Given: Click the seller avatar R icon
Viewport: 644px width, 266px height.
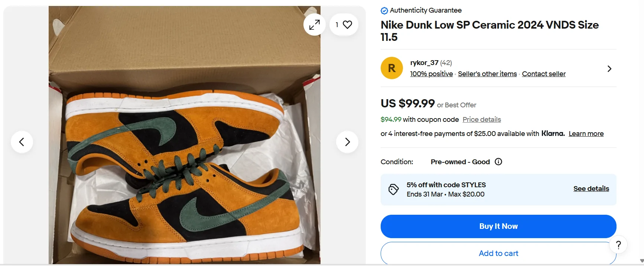Looking at the screenshot, I should coord(391,68).
